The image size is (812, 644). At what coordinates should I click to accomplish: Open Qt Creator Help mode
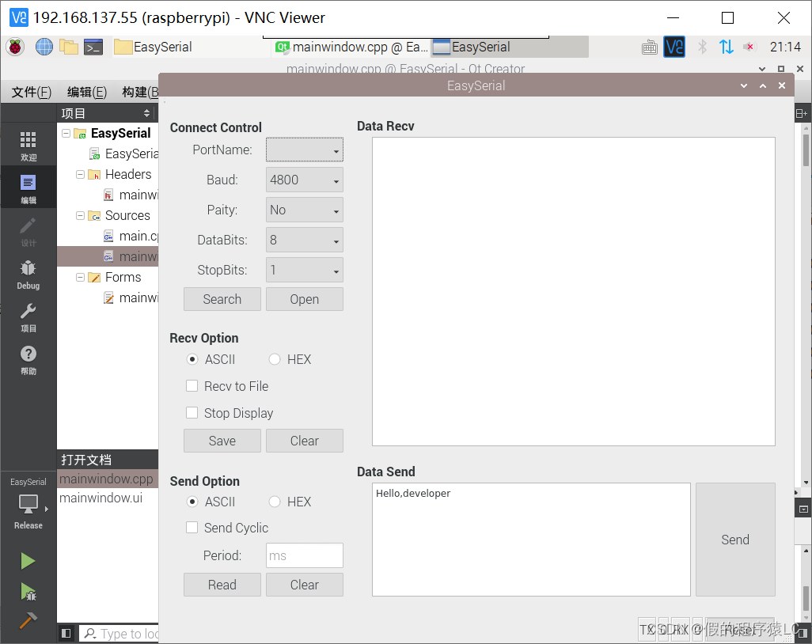tap(28, 360)
